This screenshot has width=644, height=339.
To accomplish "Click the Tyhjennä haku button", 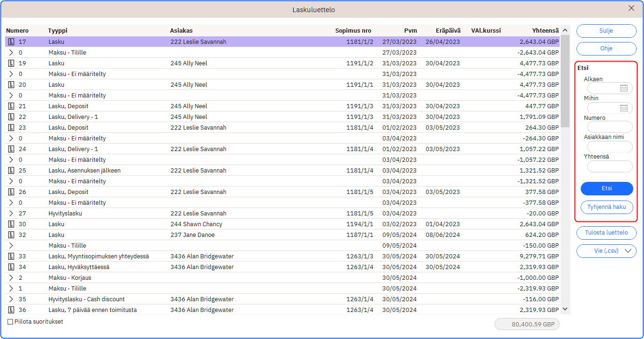I will click(606, 207).
